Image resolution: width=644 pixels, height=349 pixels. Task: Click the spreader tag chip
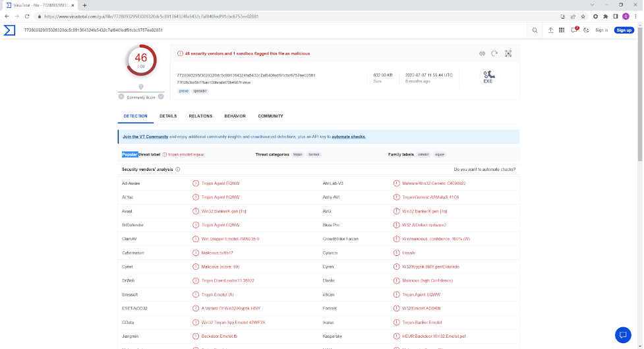pyautogui.click(x=200, y=91)
